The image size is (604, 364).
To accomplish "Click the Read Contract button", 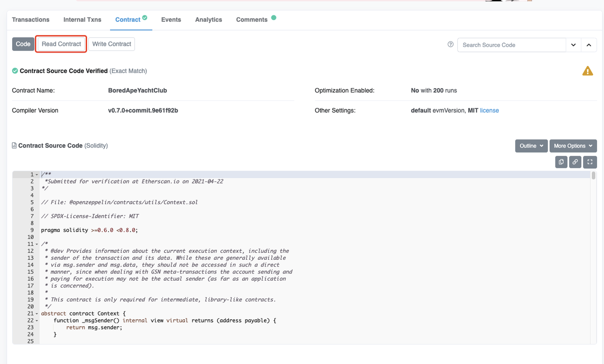I will coord(61,44).
